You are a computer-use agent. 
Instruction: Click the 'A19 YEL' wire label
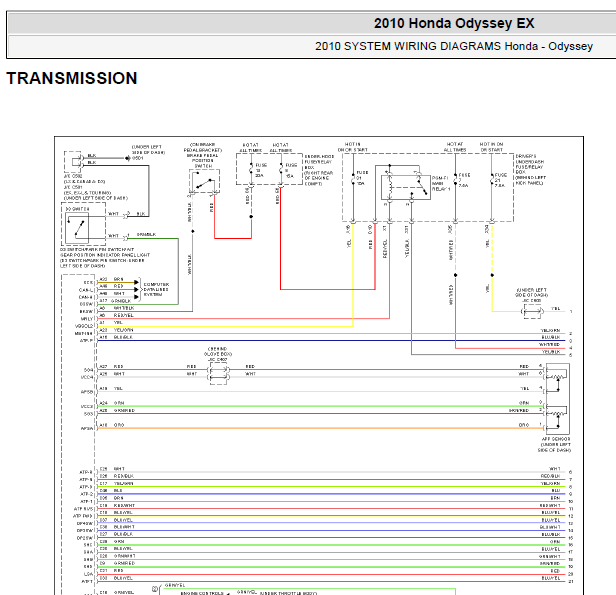click(x=111, y=388)
